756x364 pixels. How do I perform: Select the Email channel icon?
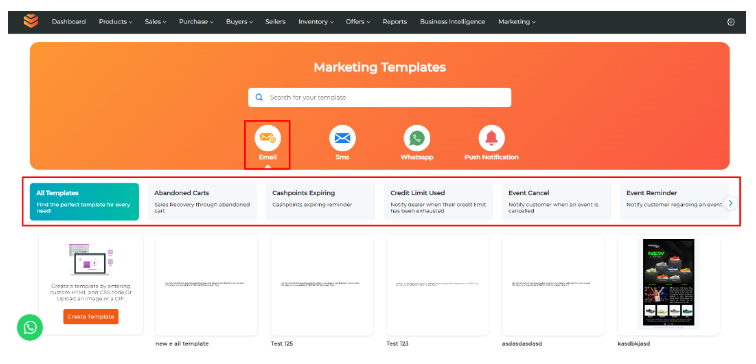[268, 138]
